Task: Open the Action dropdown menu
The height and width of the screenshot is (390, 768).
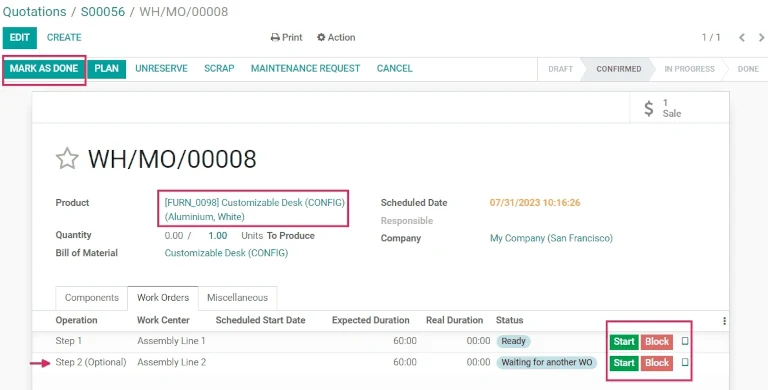Action: (336, 38)
